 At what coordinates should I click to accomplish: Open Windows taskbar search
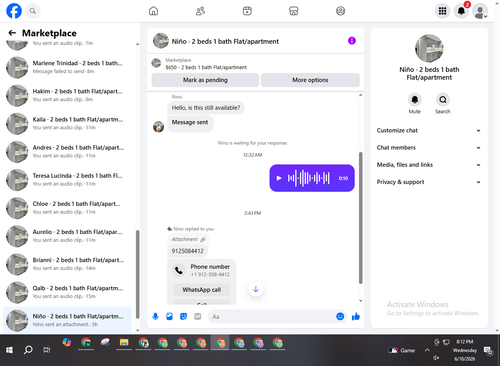(28, 350)
